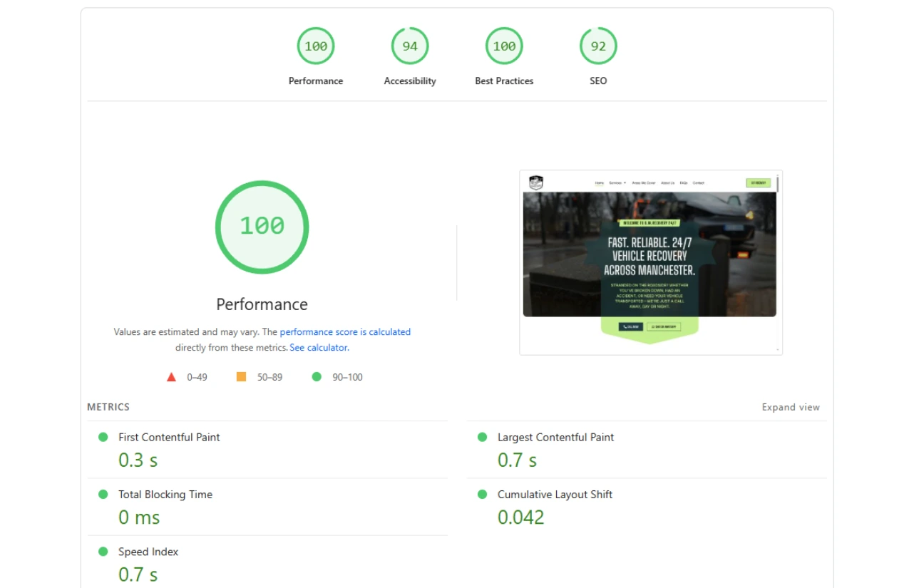Click the 0.3 s First Contentful Paint value
The image size is (919, 588).
click(x=138, y=460)
